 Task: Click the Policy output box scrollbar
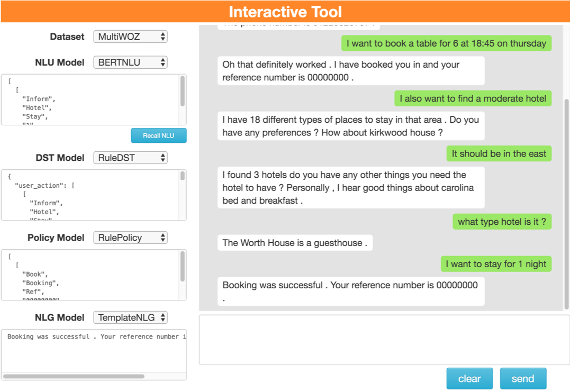(183, 266)
